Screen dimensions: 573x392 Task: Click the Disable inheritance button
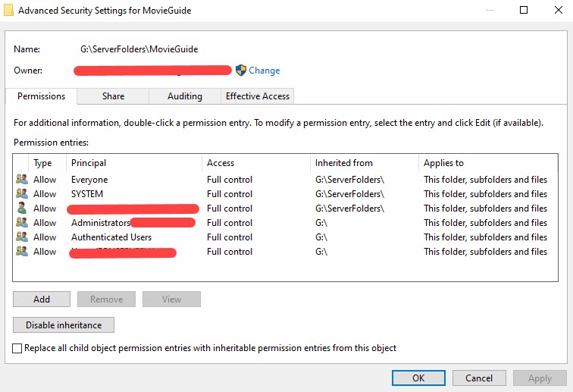click(64, 325)
